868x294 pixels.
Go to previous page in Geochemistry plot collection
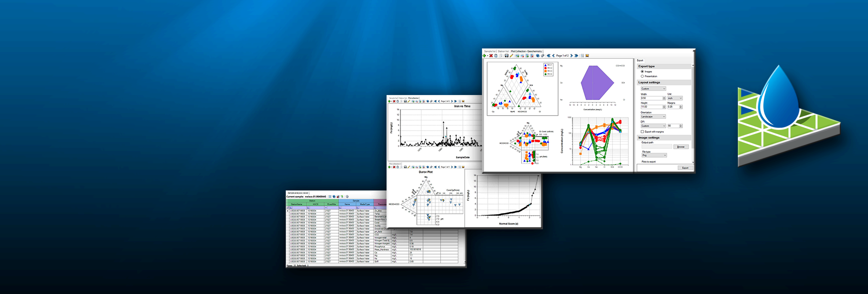pyautogui.click(x=553, y=56)
